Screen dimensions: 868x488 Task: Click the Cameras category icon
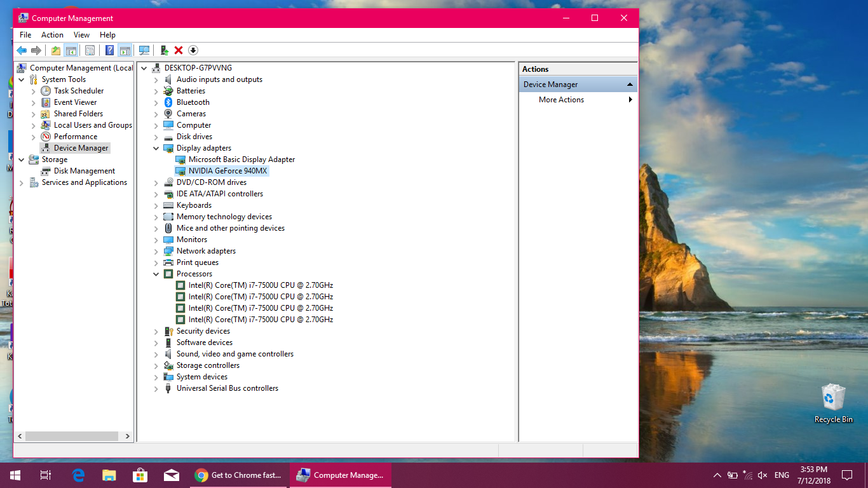pos(168,114)
